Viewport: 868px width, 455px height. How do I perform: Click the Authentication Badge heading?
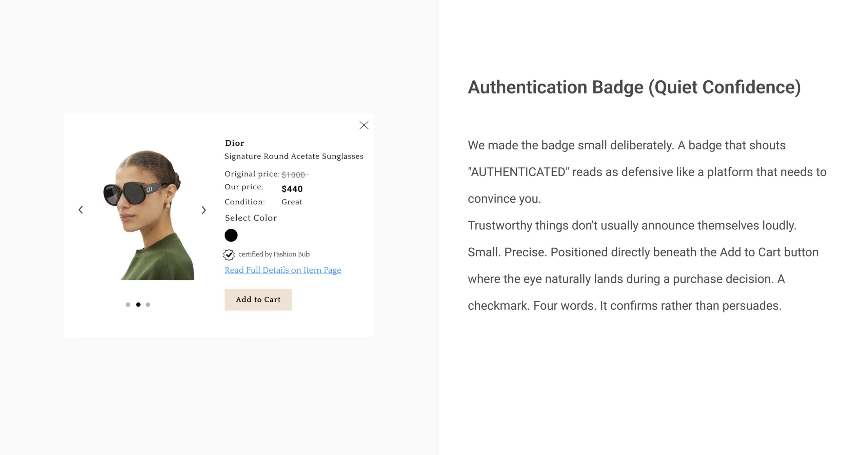(634, 87)
